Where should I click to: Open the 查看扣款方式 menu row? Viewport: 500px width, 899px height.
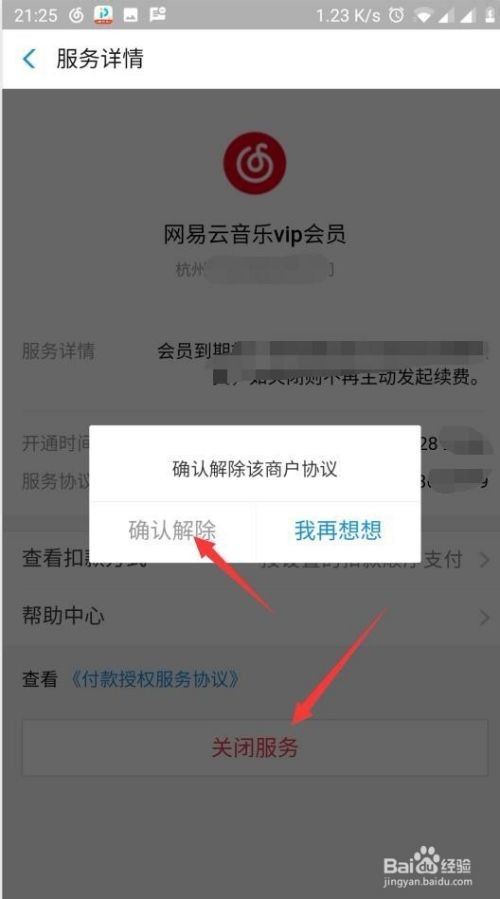click(x=250, y=560)
